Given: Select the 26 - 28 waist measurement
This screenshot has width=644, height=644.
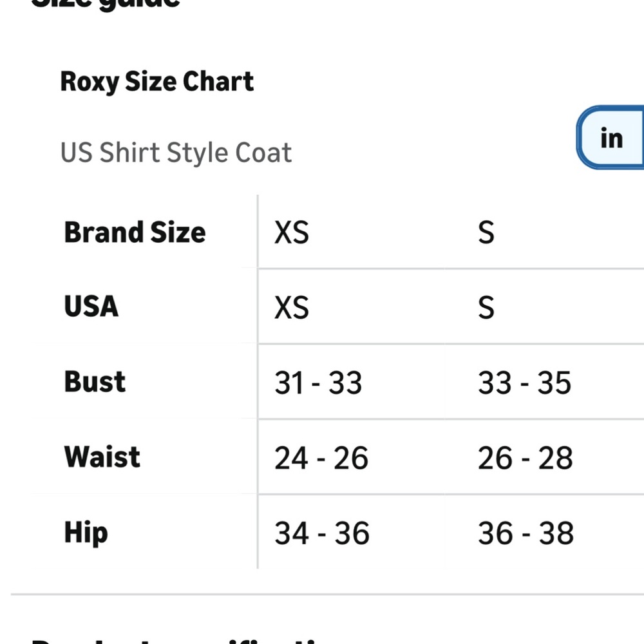Looking at the screenshot, I should [x=524, y=458].
